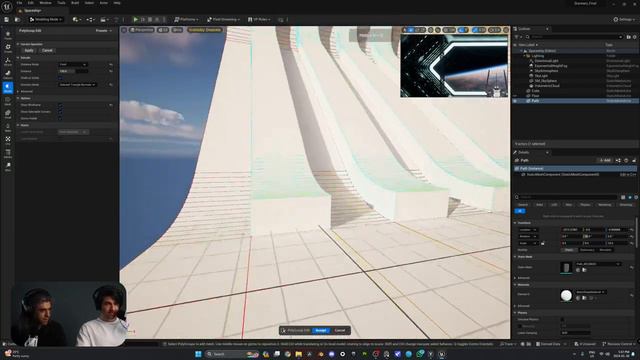The height and width of the screenshot is (360, 640).
Task: Click the Stop simulation button
Action: [150, 19]
